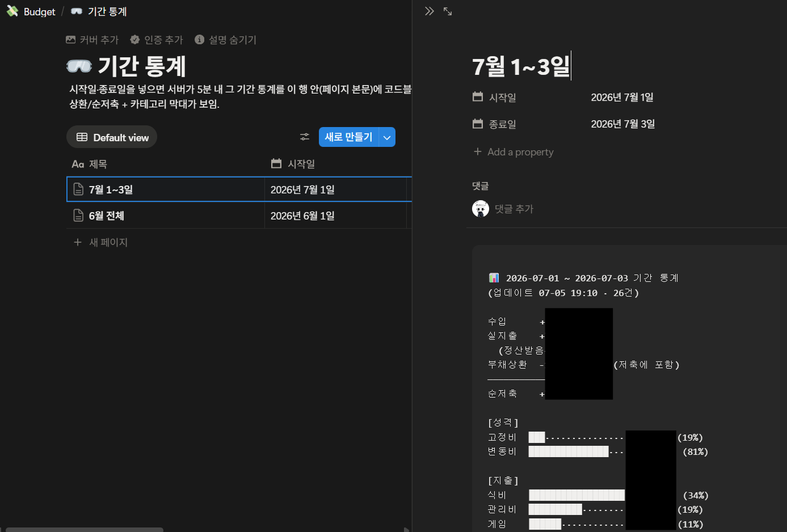Open 시작일 property menu in side panel
787x532 pixels.
[x=495, y=97]
